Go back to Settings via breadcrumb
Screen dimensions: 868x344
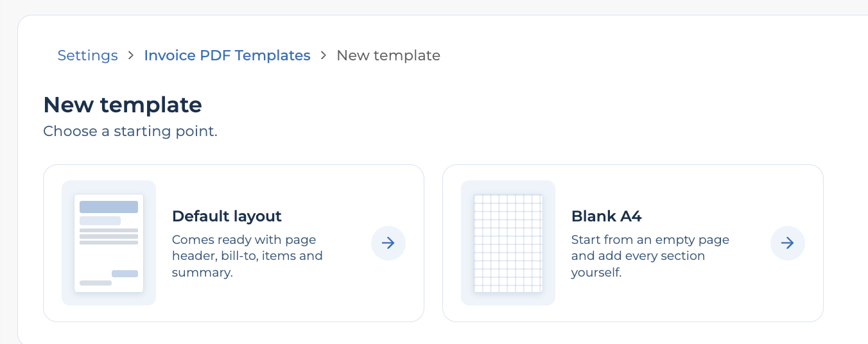pyautogui.click(x=88, y=55)
